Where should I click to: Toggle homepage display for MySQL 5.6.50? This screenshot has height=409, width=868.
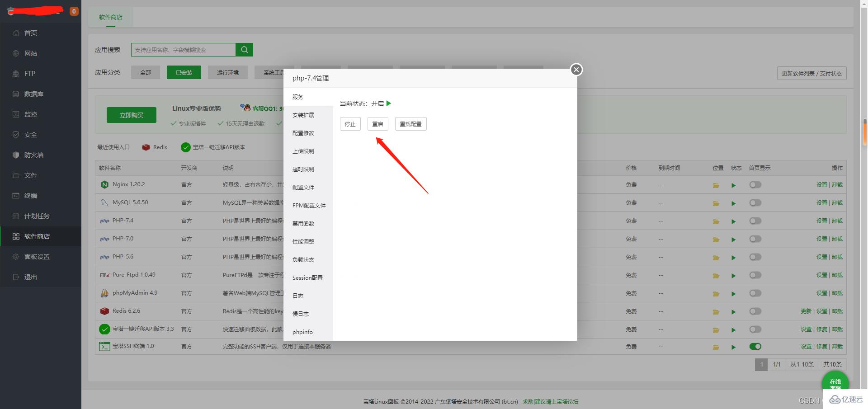coord(755,202)
